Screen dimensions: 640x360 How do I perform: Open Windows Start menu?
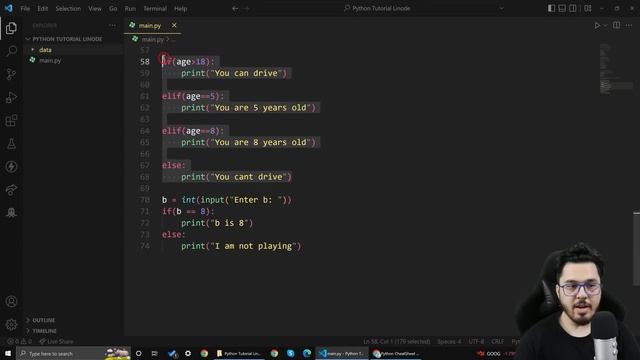8,353
